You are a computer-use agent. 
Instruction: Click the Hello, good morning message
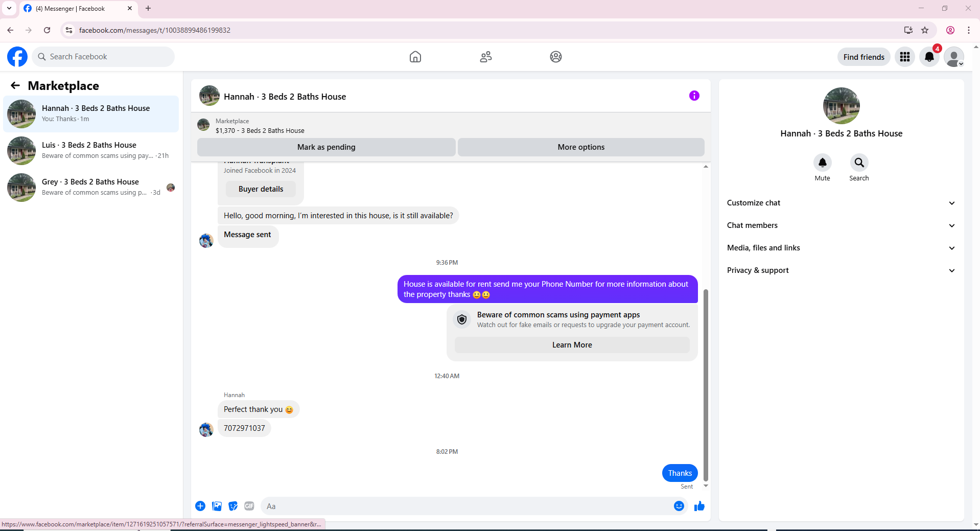[x=338, y=216]
